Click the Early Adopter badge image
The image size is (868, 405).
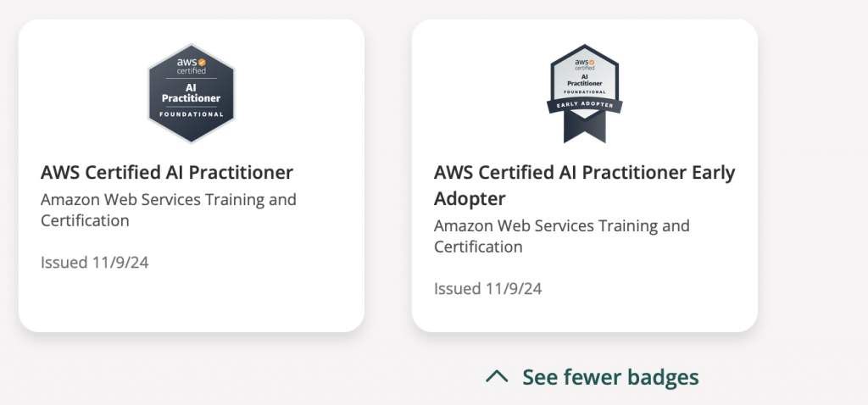tap(584, 92)
